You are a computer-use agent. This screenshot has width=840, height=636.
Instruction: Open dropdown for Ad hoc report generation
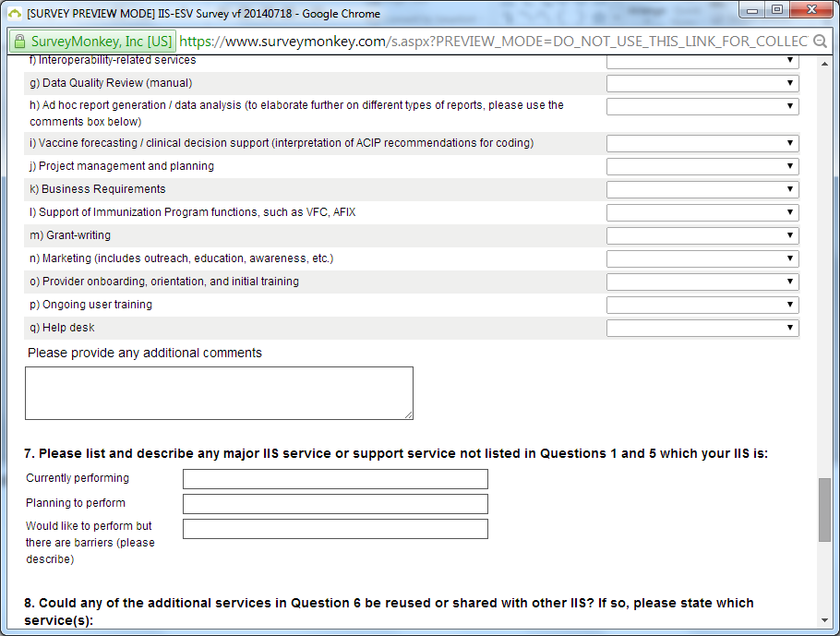pyautogui.click(x=702, y=106)
